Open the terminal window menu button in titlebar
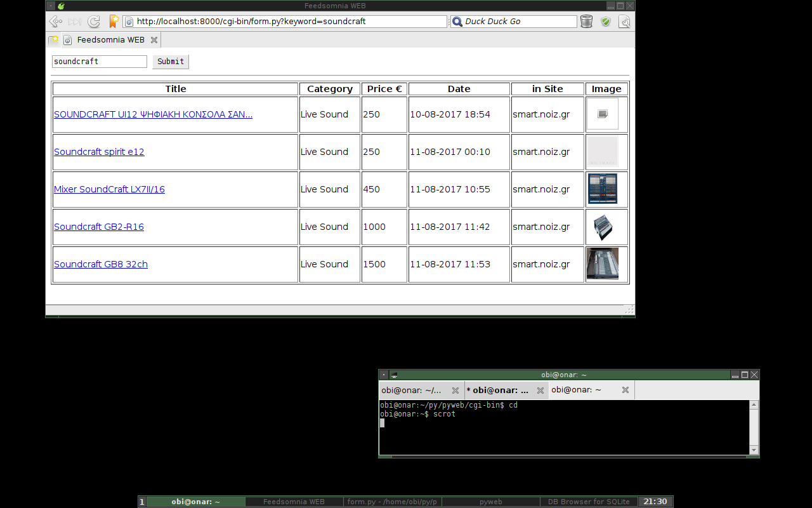Screen dimensions: 812x508 pos(384,375)
